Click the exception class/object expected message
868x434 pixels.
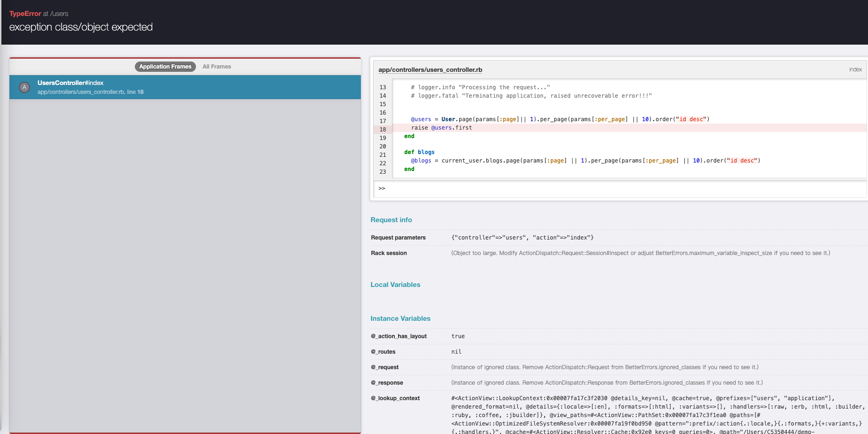click(x=81, y=27)
